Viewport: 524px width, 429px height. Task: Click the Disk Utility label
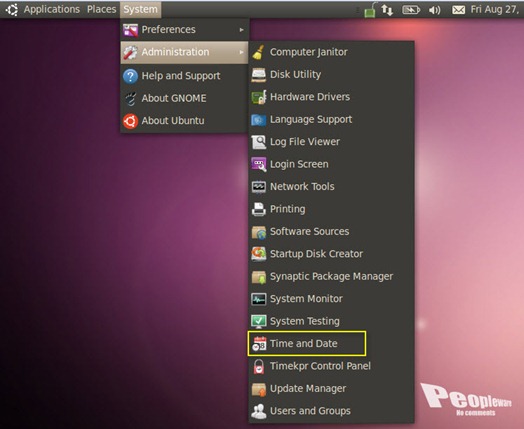coord(295,75)
